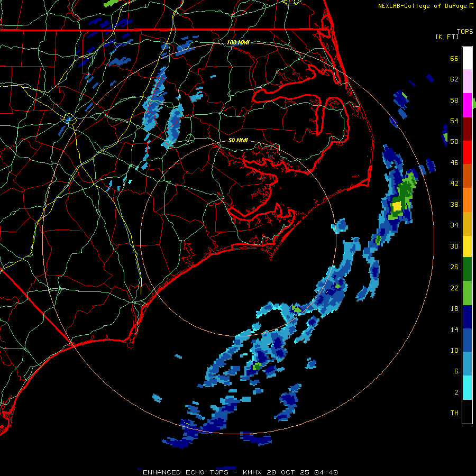Pick the dark green legend swatch for 26
This screenshot has height=476, width=476.
(467, 269)
